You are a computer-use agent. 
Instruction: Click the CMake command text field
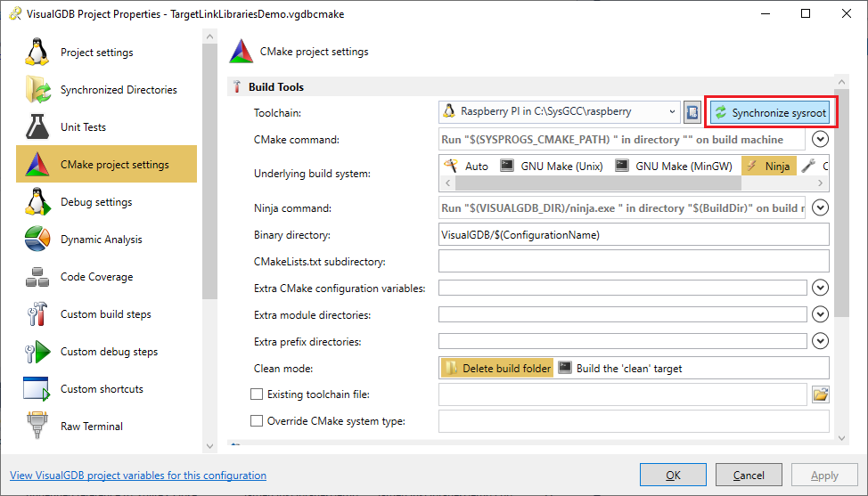tap(623, 139)
